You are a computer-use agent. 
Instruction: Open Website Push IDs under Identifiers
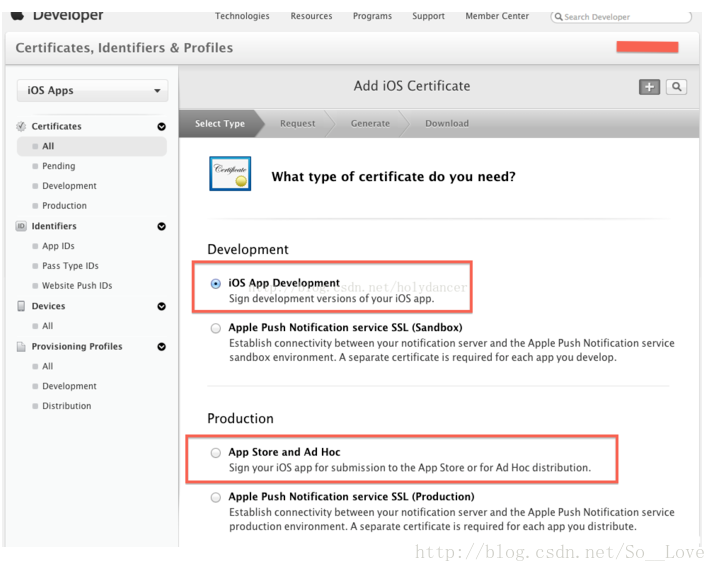(77, 286)
